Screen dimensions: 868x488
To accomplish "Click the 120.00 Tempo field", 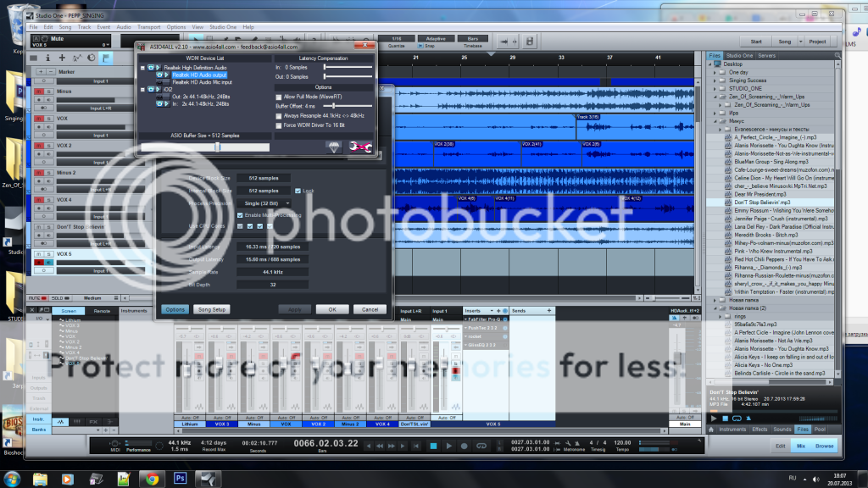I will (622, 442).
